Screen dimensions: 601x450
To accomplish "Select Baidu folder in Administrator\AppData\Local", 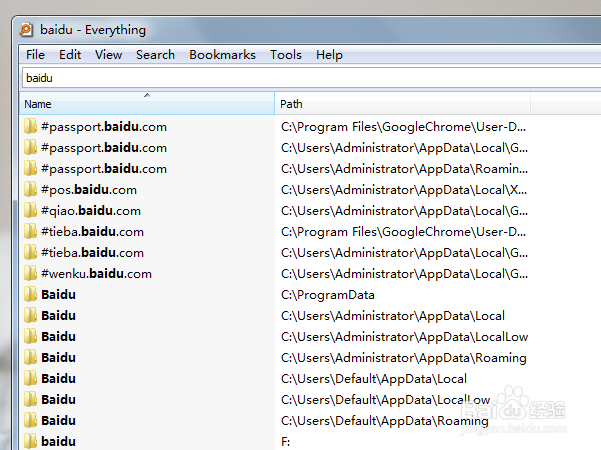I will coord(58,315).
